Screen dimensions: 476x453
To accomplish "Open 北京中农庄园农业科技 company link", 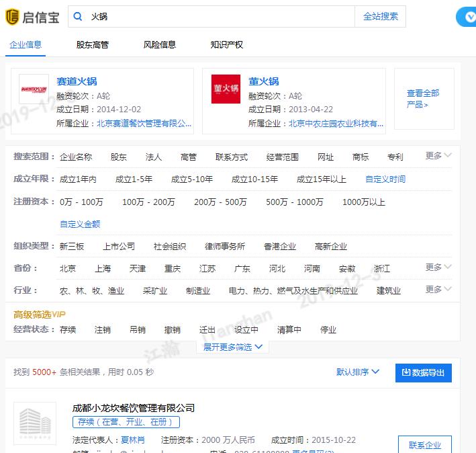I will tap(336, 124).
